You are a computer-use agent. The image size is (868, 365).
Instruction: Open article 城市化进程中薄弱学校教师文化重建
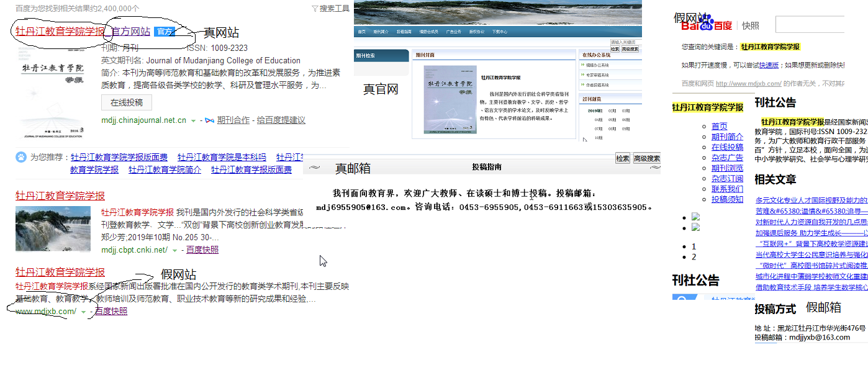pos(811,277)
